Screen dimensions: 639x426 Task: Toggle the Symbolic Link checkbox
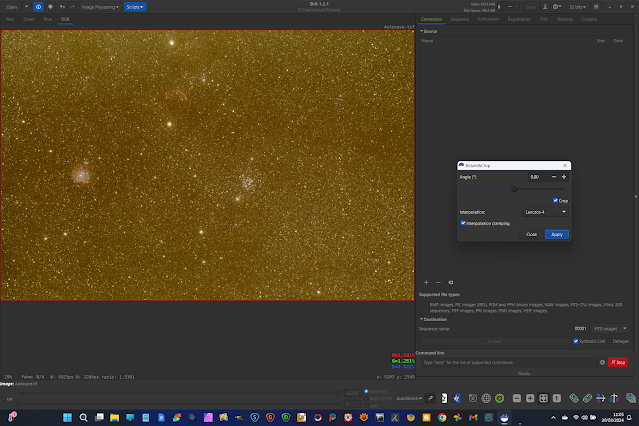(574, 341)
